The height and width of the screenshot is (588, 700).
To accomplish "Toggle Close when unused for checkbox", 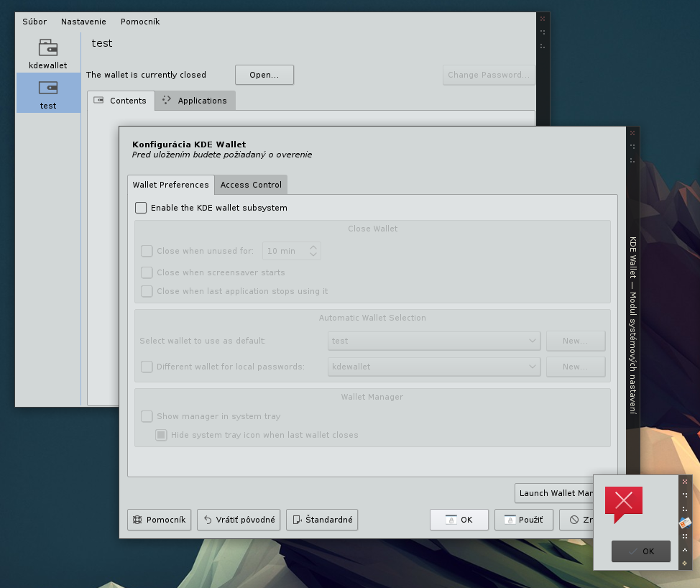I will [x=147, y=251].
